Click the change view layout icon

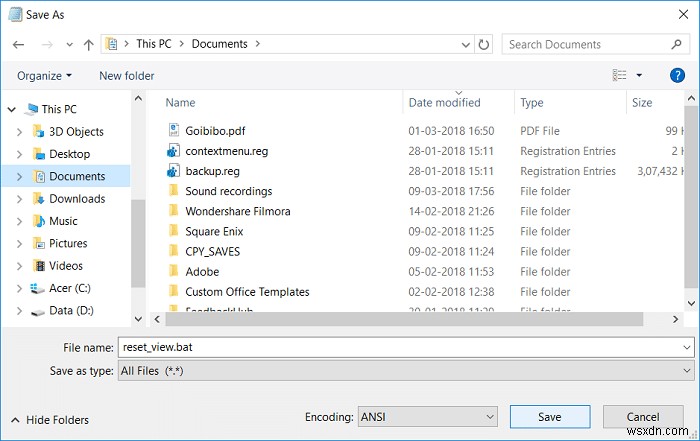618,75
